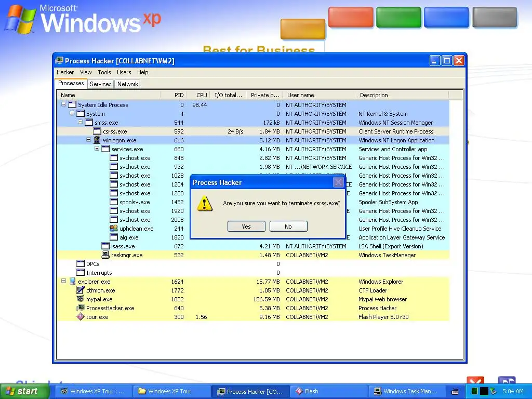Open the Help menu
The height and width of the screenshot is (399, 532).
point(142,72)
